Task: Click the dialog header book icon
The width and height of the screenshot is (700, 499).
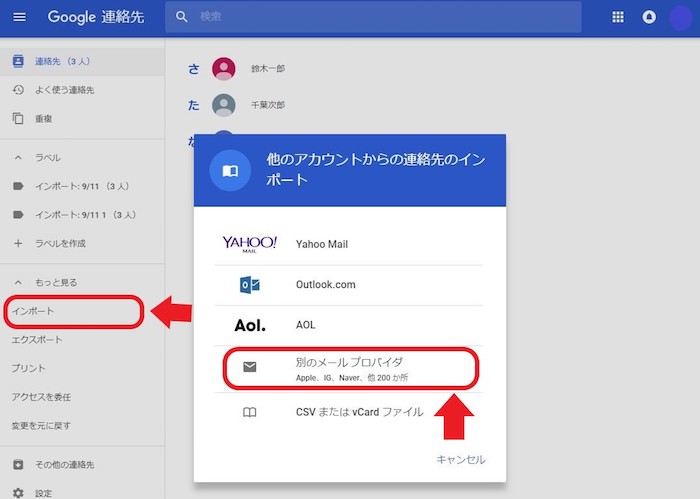Action: (230, 170)
